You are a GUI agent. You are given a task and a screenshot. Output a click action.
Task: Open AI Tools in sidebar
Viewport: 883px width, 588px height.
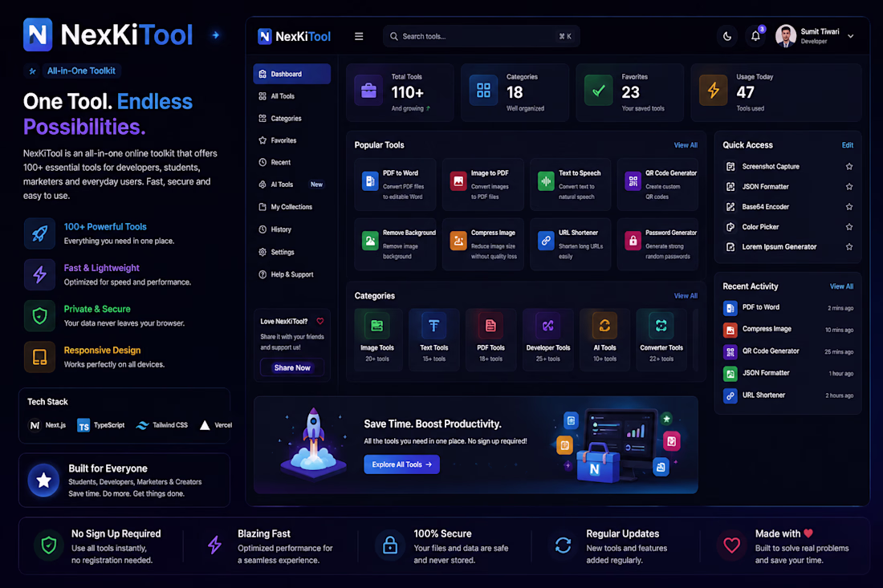pos(291,184)
